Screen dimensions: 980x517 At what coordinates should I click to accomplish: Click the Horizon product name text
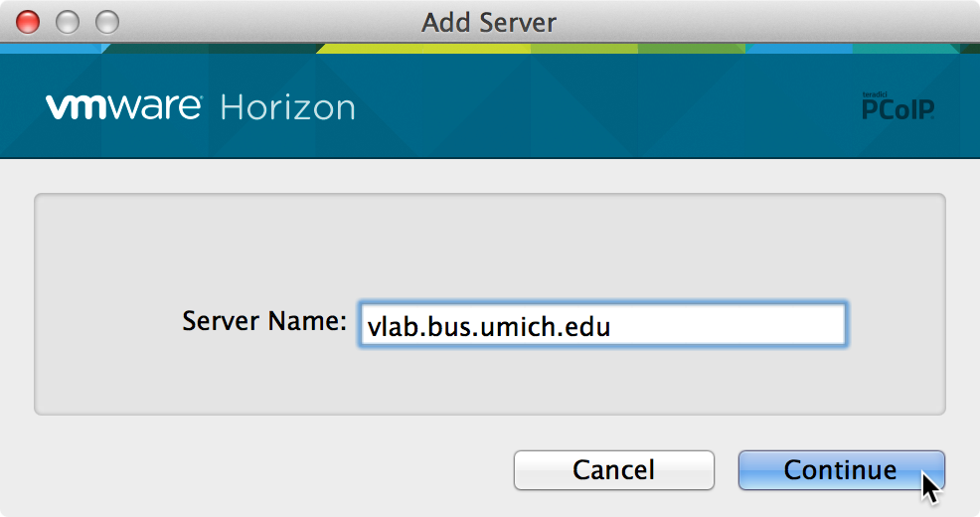pos(287,107)
